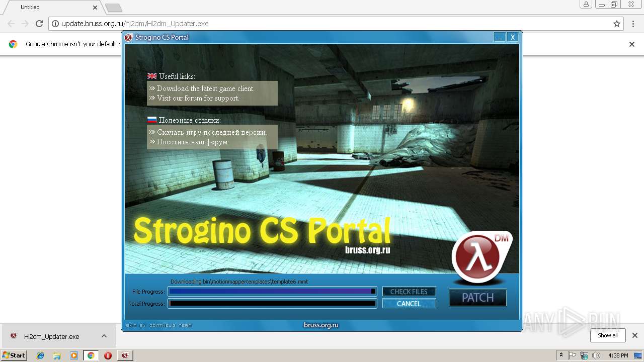Click the site info icon in address bar
This screenshot has height=362, width=644.
(x=55, y=24)
